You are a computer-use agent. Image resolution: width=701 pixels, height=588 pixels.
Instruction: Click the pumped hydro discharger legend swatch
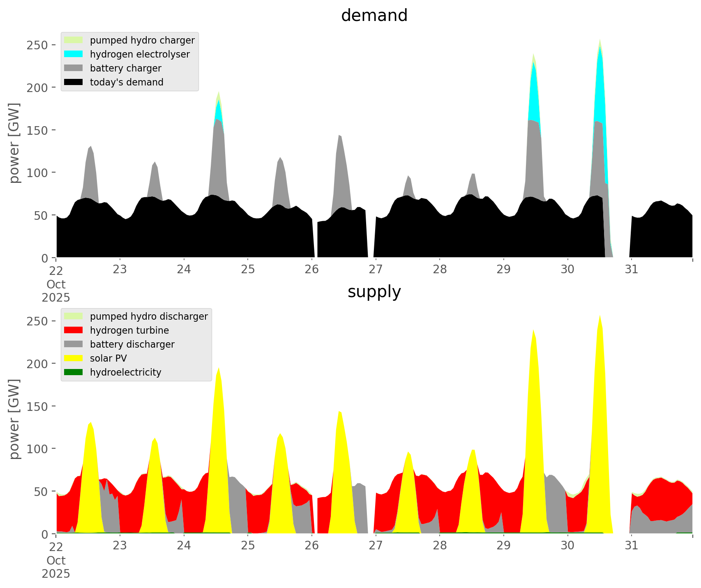74,316
